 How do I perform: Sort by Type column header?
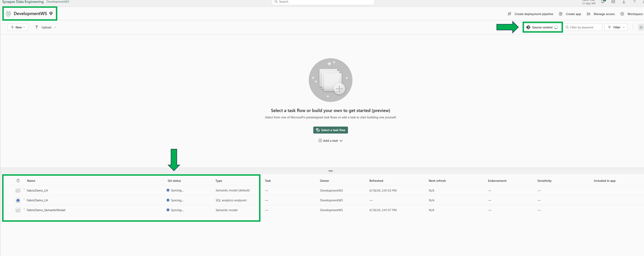tap(219, 181)
